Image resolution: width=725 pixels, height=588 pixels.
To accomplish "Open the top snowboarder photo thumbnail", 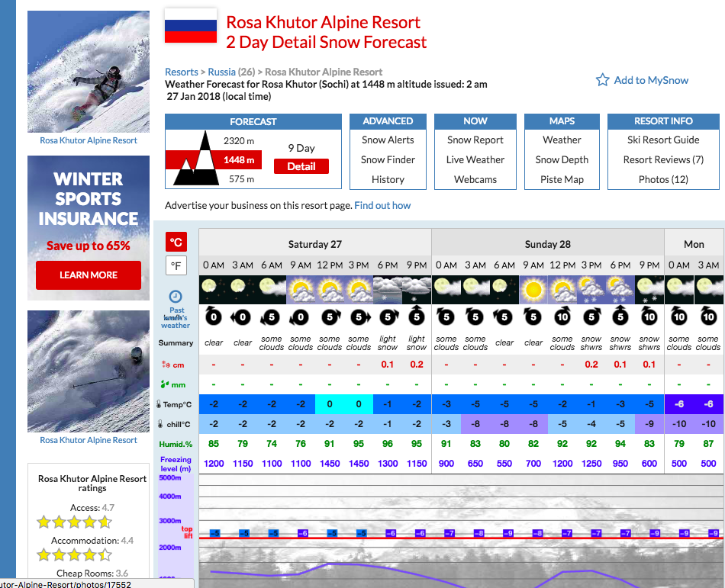I will tap(89, 72).
